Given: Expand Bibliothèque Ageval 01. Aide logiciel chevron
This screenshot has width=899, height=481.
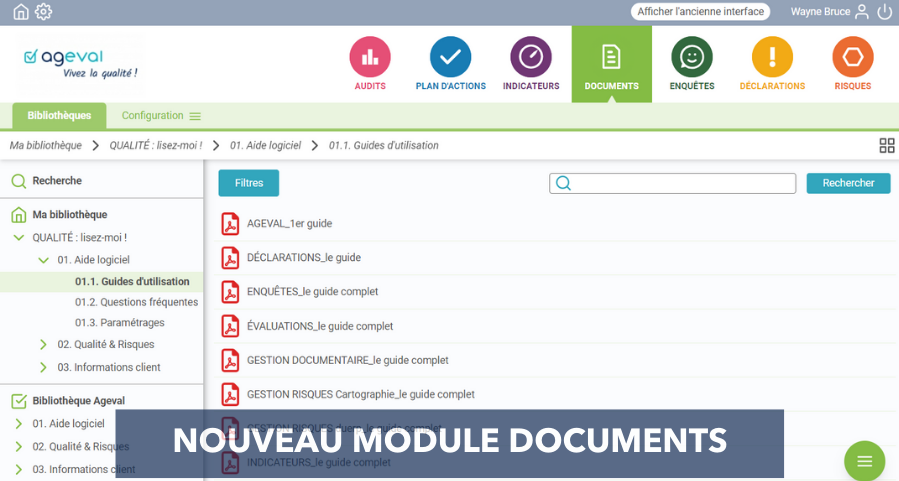Looking at the screenshot, I should [x=18, y=424].
